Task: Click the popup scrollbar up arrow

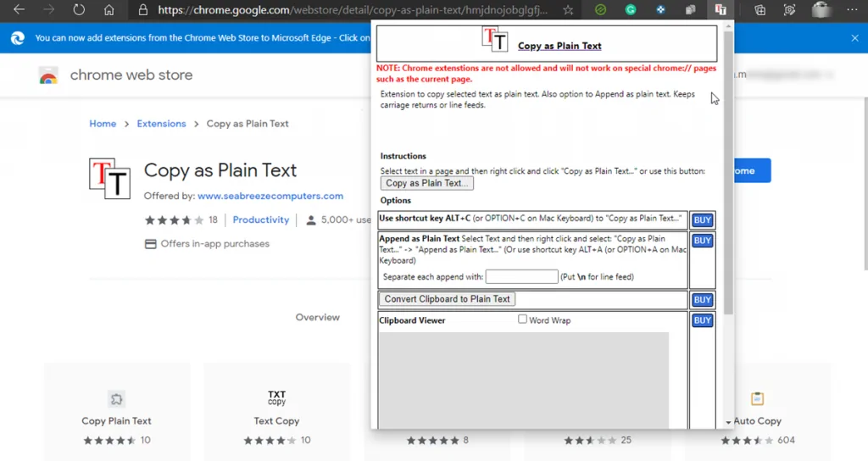Action: point(728,26)
